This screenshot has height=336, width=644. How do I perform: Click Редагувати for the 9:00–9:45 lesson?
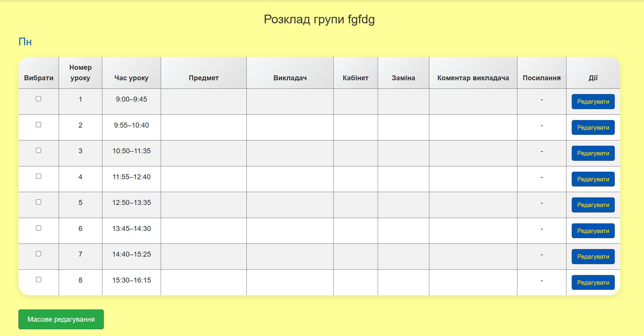pyautogui.click(x=593, y=102)
